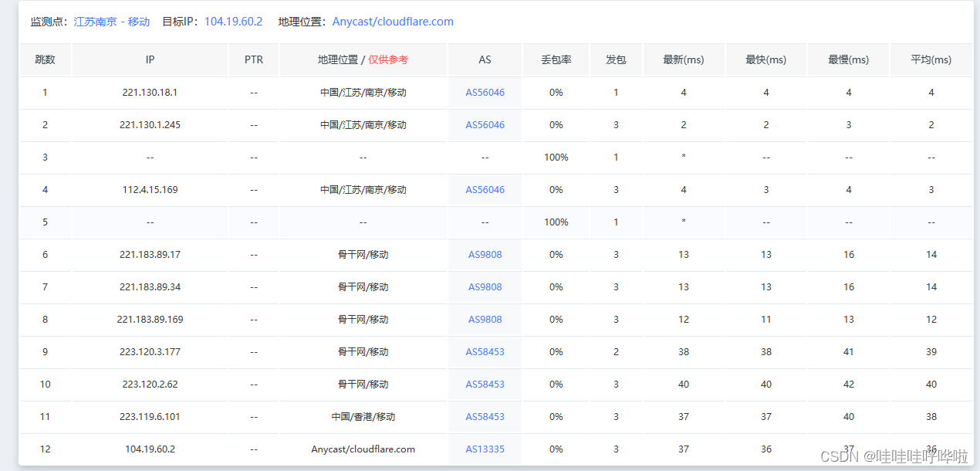
Task: Click IP cell 112.4.15.169
Action: click(x=150, y=190)
